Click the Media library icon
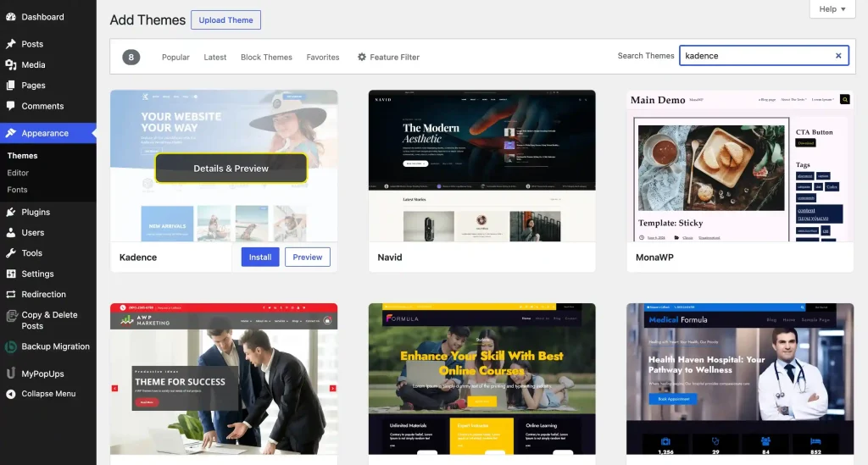This screenshot has height=465, width=868. (10, 64)
